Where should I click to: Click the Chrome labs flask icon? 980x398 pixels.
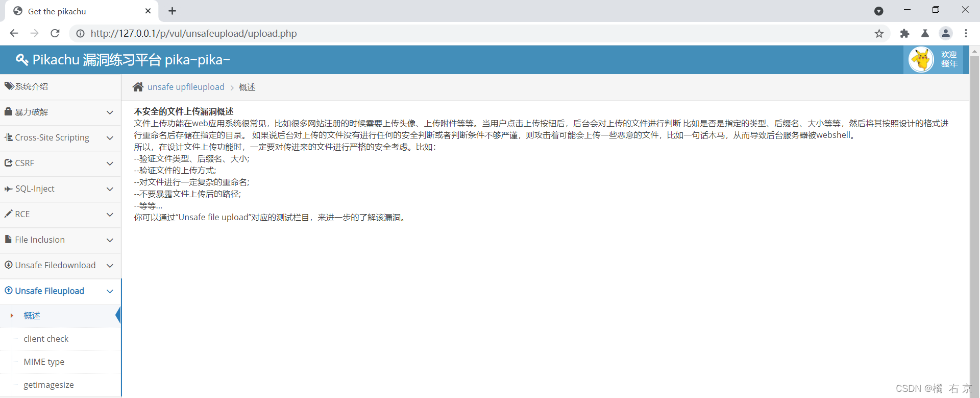point(925,33)
